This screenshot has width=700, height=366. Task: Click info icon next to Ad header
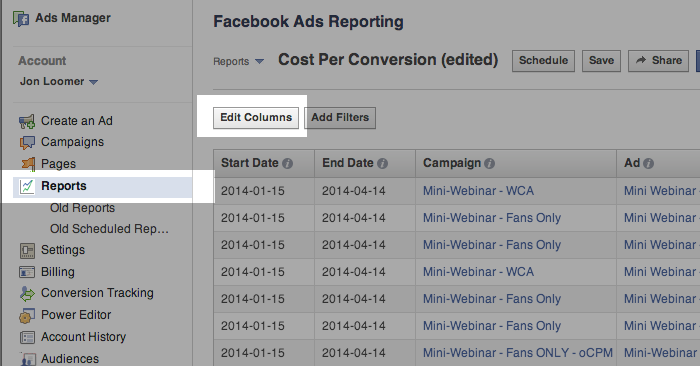click(x=648, y=164)
